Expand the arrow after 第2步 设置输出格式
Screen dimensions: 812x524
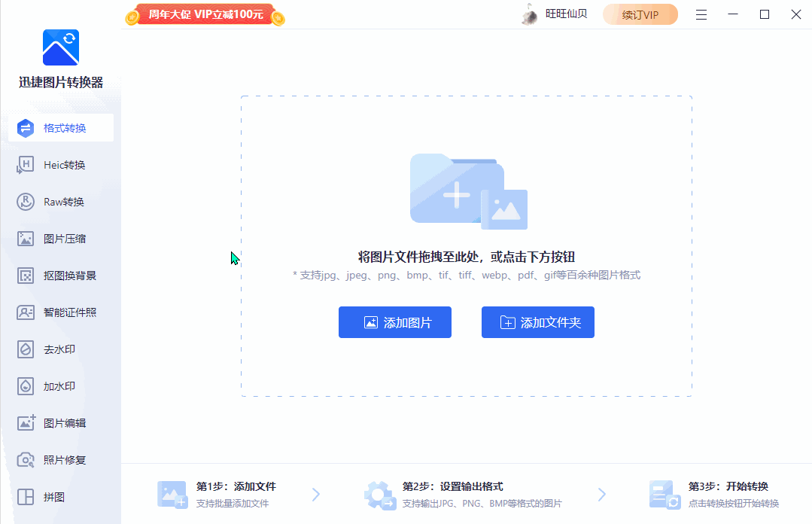[x=601, y=494]
